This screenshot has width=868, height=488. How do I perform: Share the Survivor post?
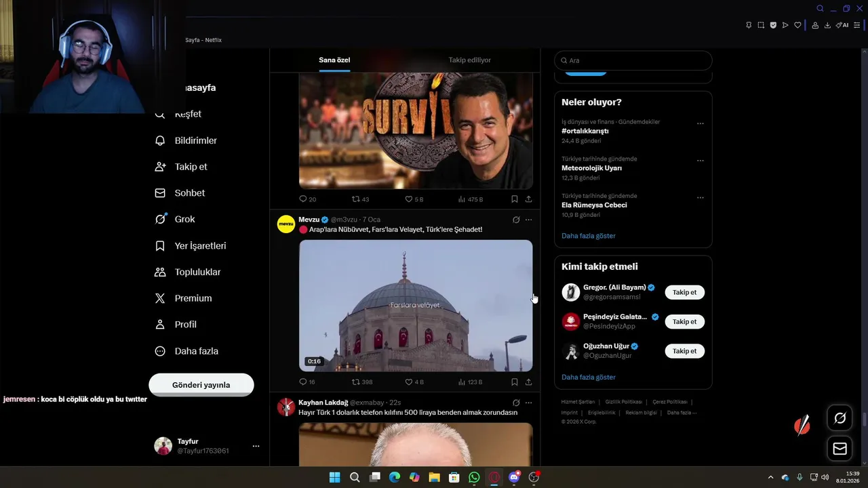528,199
